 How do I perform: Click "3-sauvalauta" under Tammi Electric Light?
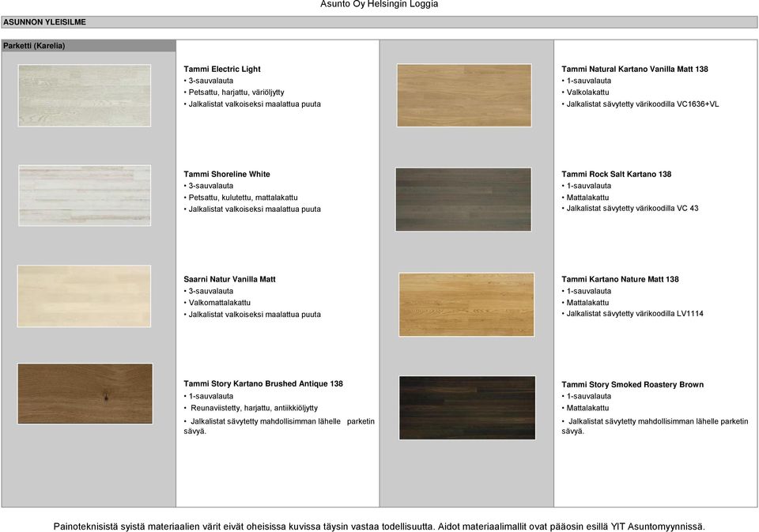tap(208, 81)
